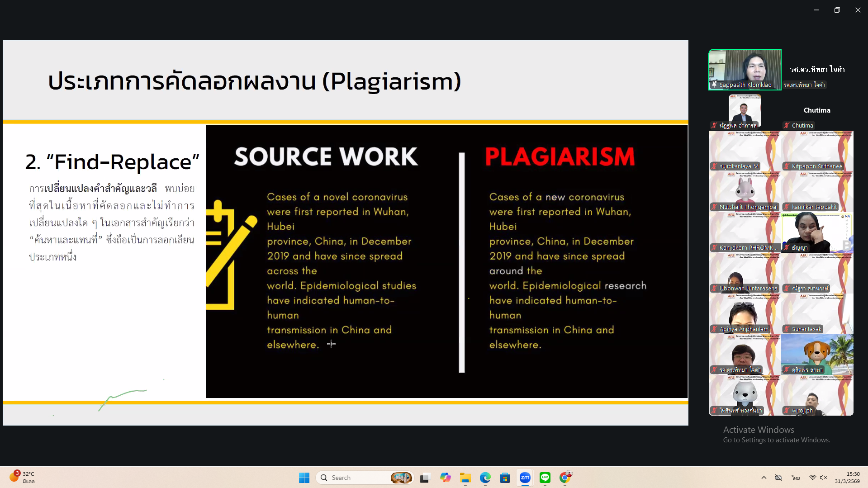
Task: Click the Windows Start button
Action: pos(304,478)
